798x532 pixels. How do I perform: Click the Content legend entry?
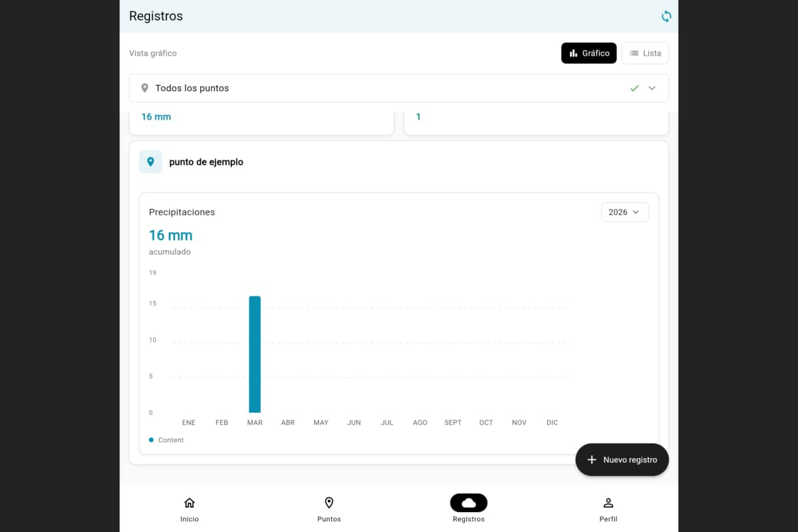(167, 440)
